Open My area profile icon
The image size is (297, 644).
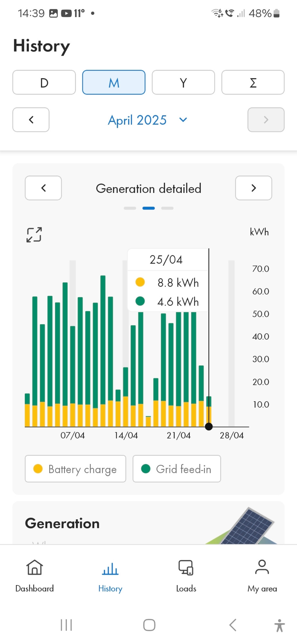point(262,567)
